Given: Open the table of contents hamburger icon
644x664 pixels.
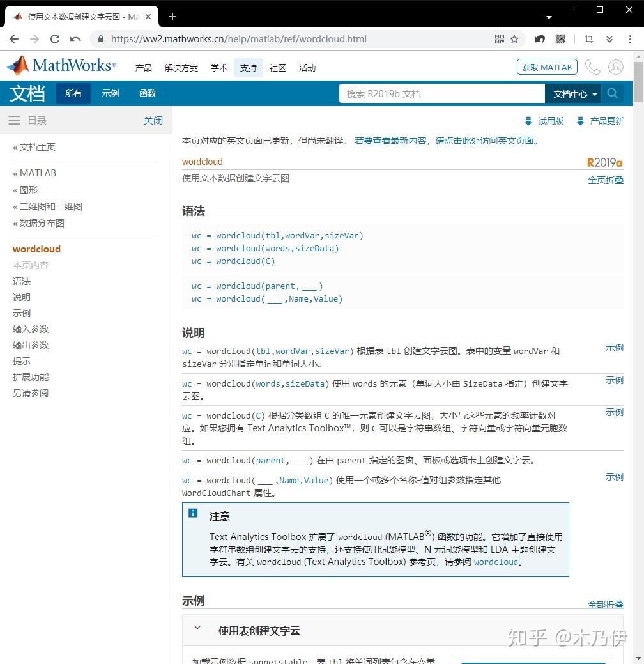Looking at the screenshot, I should click(x=14, y=120).
